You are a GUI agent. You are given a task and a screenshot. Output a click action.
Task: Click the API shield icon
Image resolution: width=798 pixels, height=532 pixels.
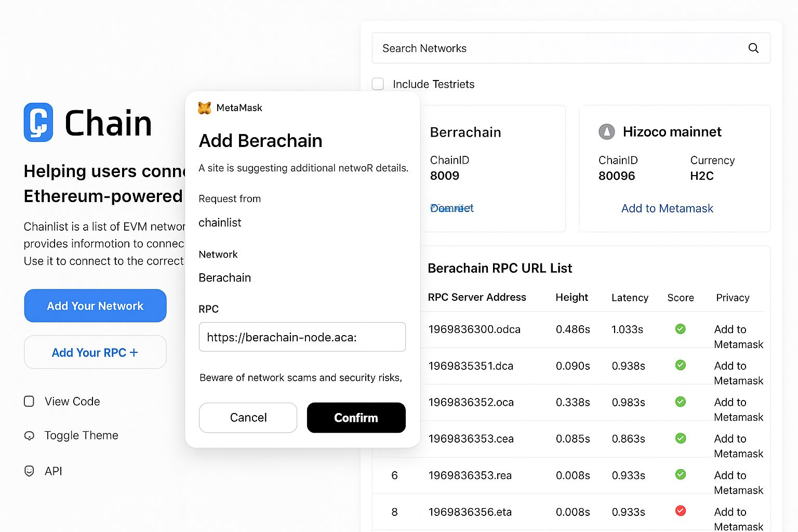point(29,471)
